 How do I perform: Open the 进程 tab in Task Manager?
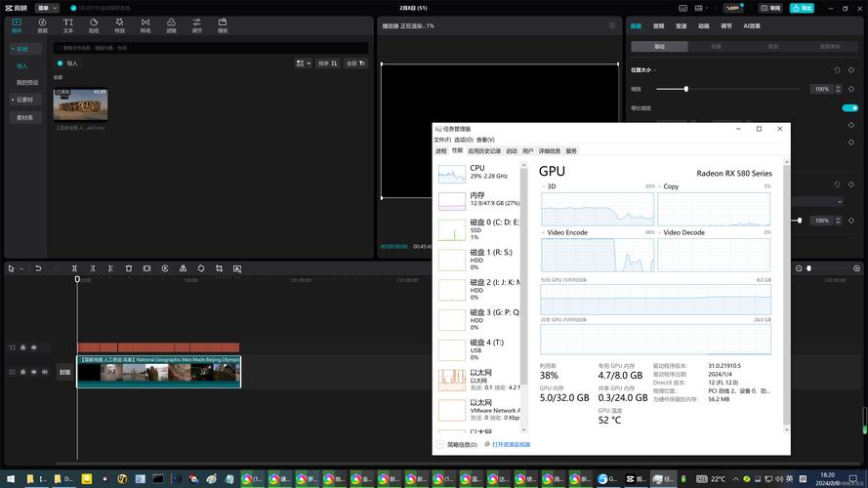[x=440, y=151]
